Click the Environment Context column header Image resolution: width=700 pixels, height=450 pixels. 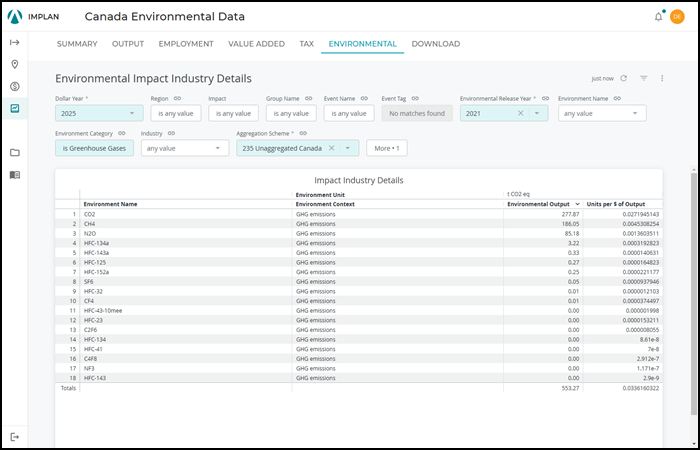tap(325, 204)
